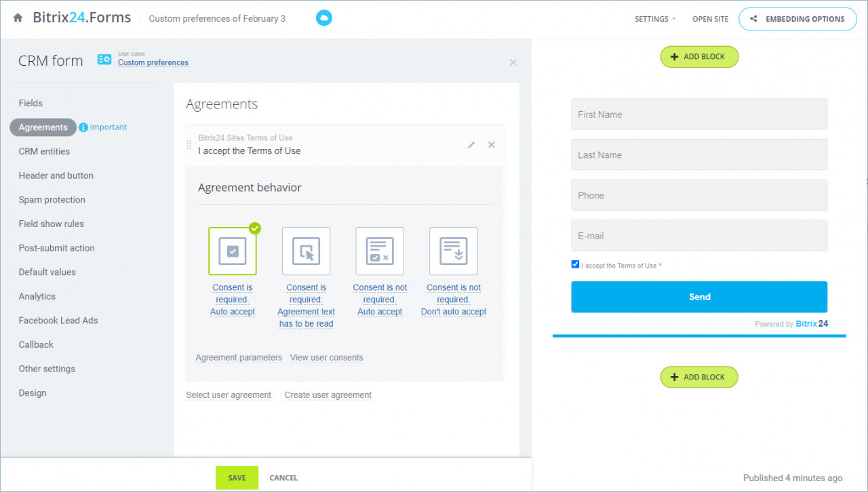This screenshot has width=868, height=492.
Task: Click View user consents link
Action: (326, 357)
